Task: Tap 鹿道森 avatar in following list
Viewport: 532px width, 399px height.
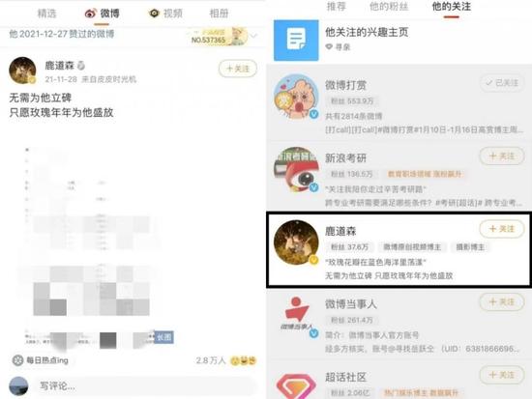Action: [296, 242]
